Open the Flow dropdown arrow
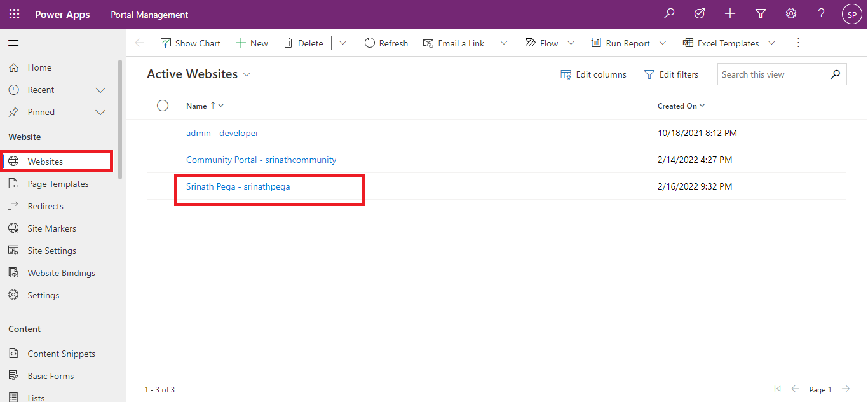The width and height of the screenshot is (868, 402). tap(571, 43)
